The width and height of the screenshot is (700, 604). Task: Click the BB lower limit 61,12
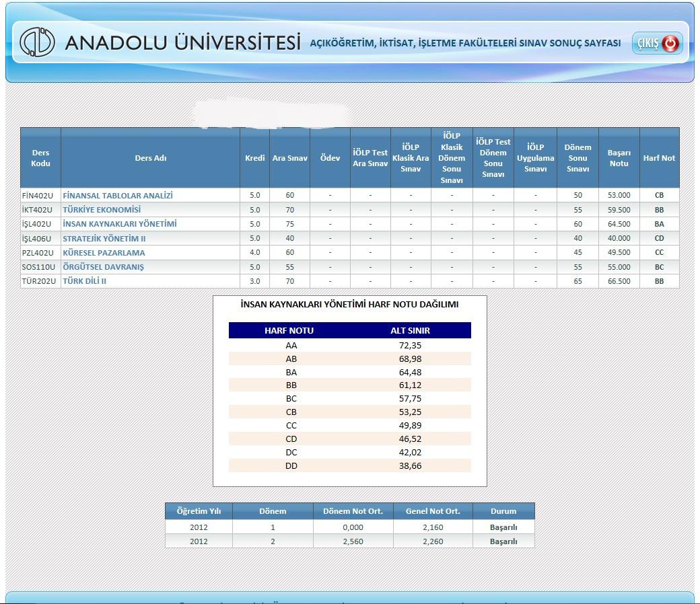coord(411,385)
